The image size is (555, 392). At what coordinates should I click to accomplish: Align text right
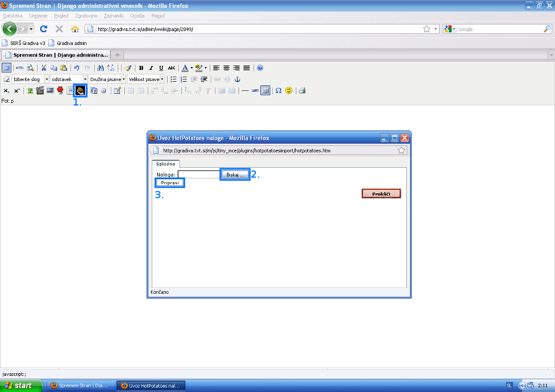pyautogui.click(x=236, y=68)
